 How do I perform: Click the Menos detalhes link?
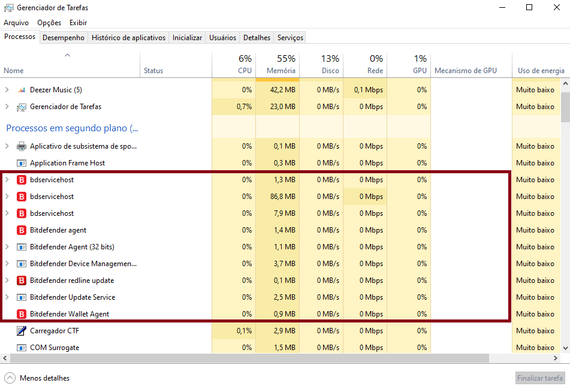45,378
